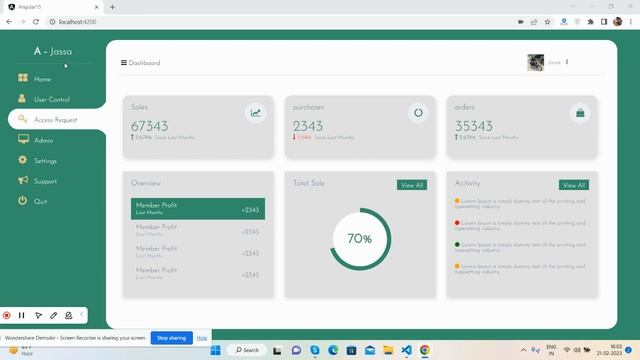Click the taskbar Search box
This screenshot has width=640, height=360.
pyautogui.click(x=247, y=350)
